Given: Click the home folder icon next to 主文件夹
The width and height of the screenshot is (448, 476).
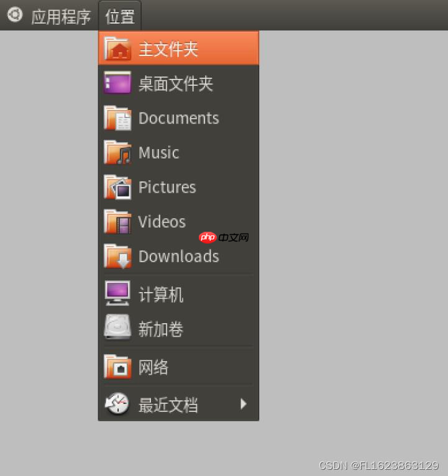Looking at the screenshot, I should (x=118, y=48).
